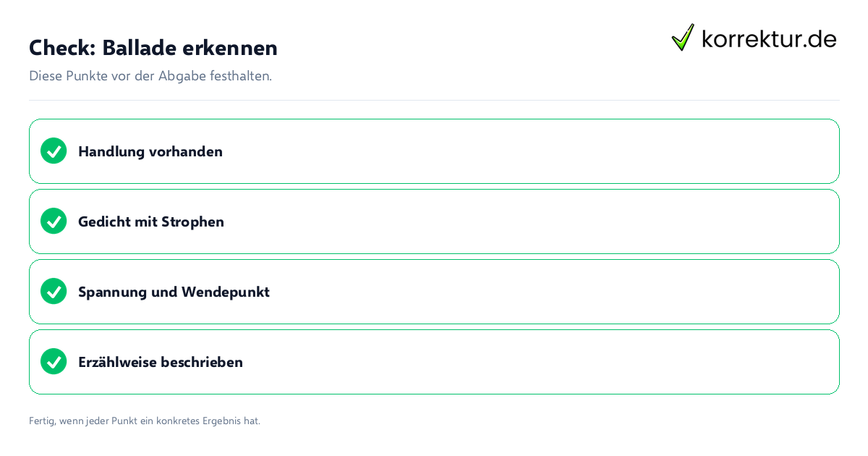The height and width of the screenshot is (456, 868).
Task: Select blank area of Erzählweise beschrieben card
Action: pos(539,362)
